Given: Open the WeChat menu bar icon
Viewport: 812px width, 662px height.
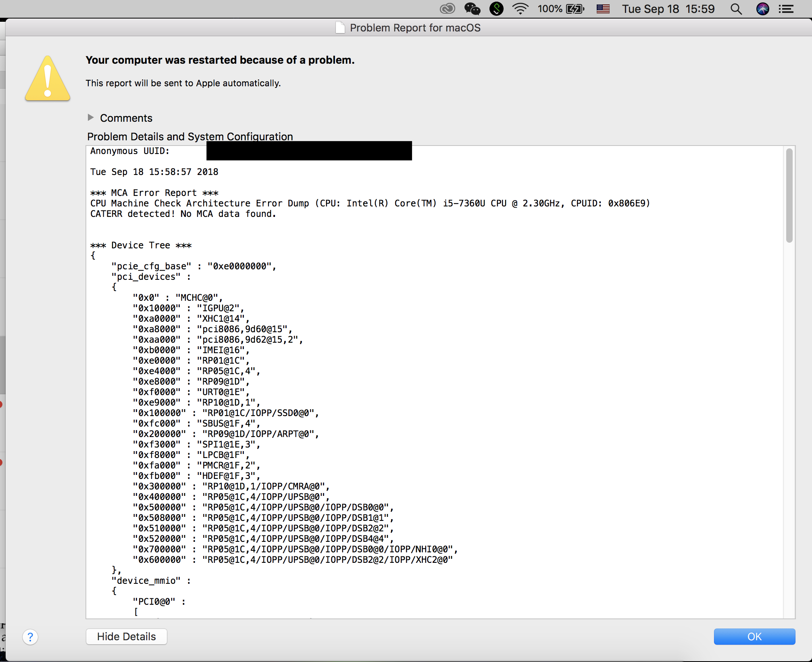Looking at the screenshot, I should click(472, 8).
